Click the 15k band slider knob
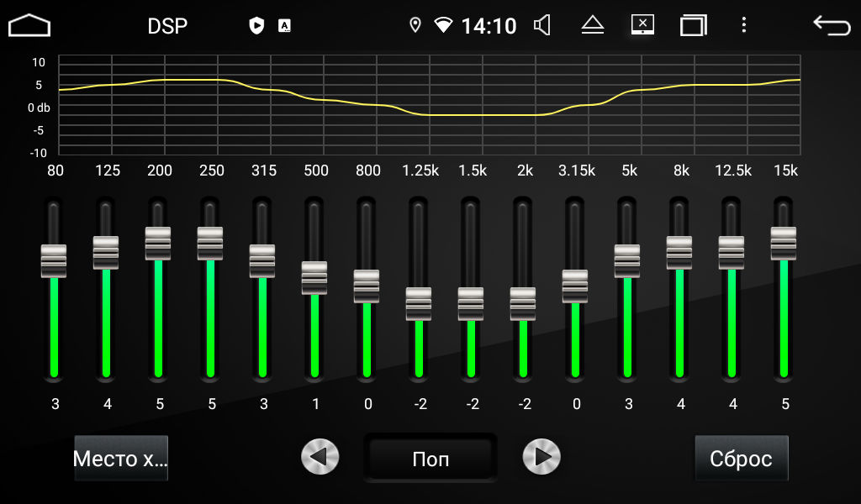This screenshot has width=861, height=504. [784, 244]
